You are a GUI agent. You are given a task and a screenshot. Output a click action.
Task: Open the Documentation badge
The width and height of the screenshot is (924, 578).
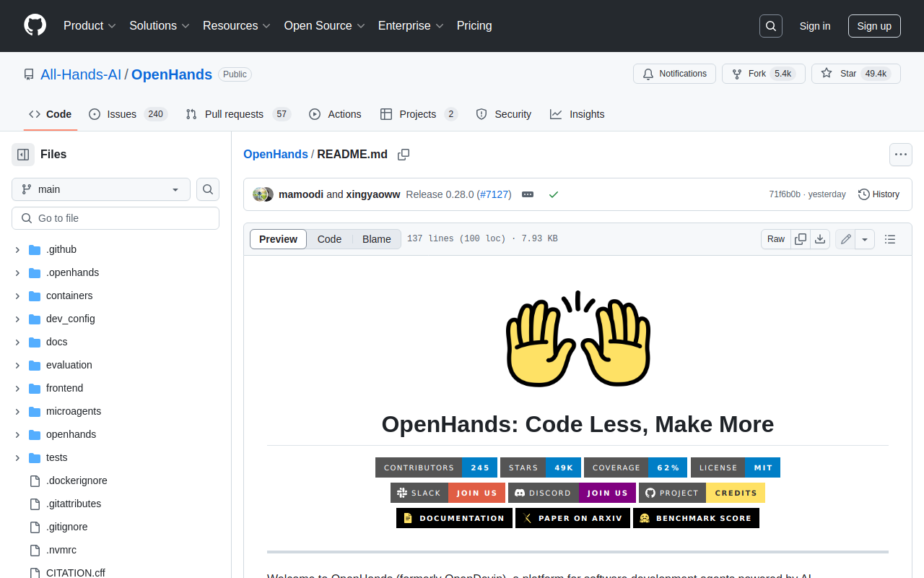[x=454, y=518]
